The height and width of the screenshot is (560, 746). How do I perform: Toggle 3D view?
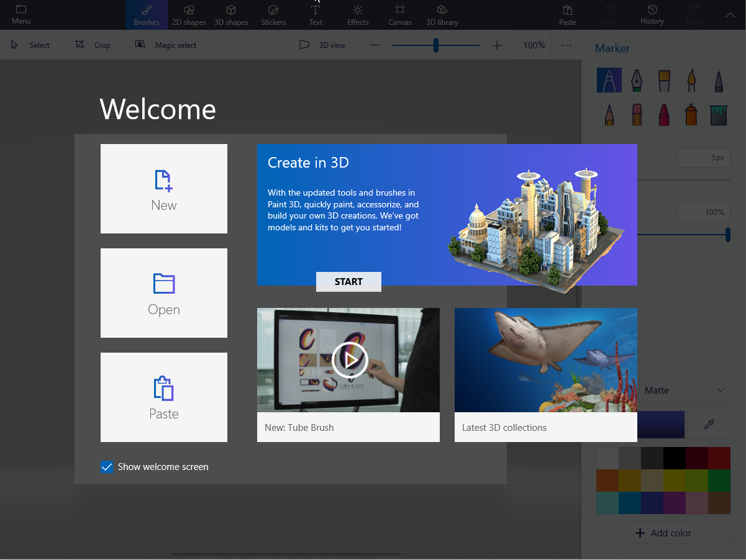[x=322, y=45]
